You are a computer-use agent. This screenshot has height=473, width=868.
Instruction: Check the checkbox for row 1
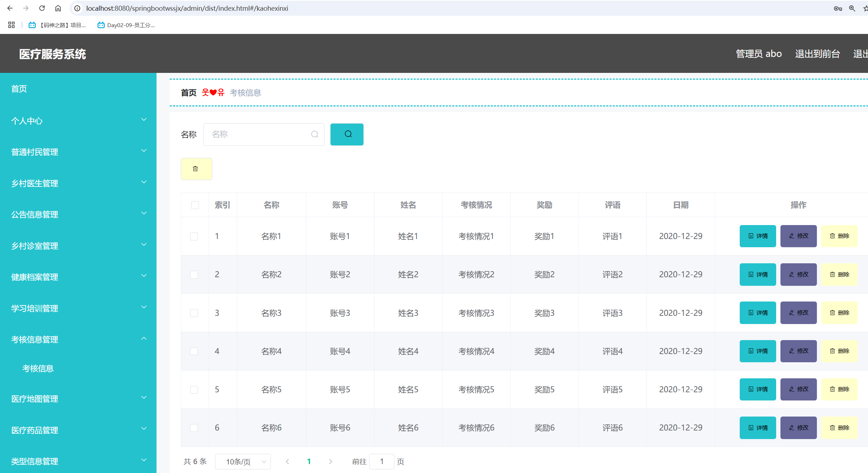click(x=194, y=236)
